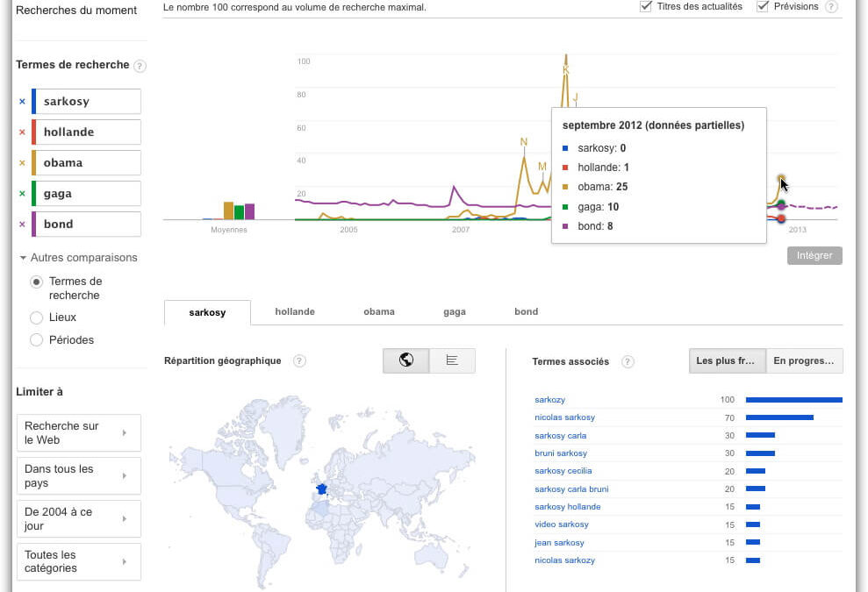The image size is (868, 592).
Task: Remove the bond search term
Action: tap(22, 224)
